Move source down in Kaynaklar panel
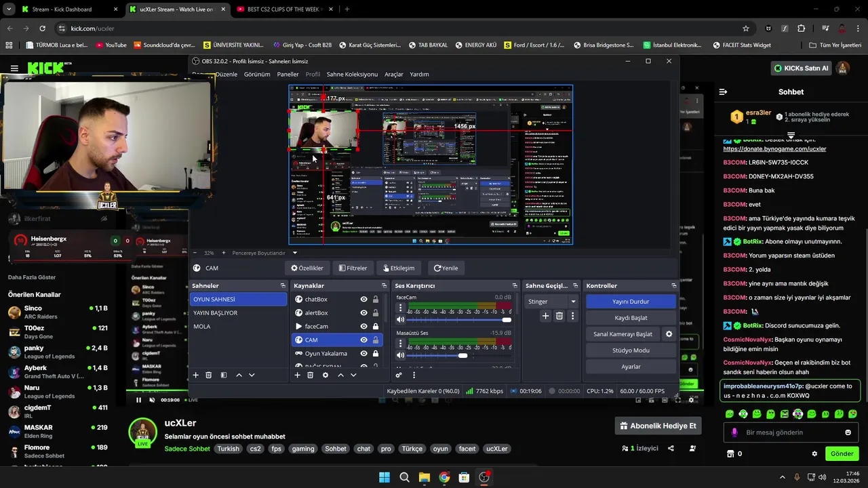The image size is (868, 488). (x=353, y=375)
